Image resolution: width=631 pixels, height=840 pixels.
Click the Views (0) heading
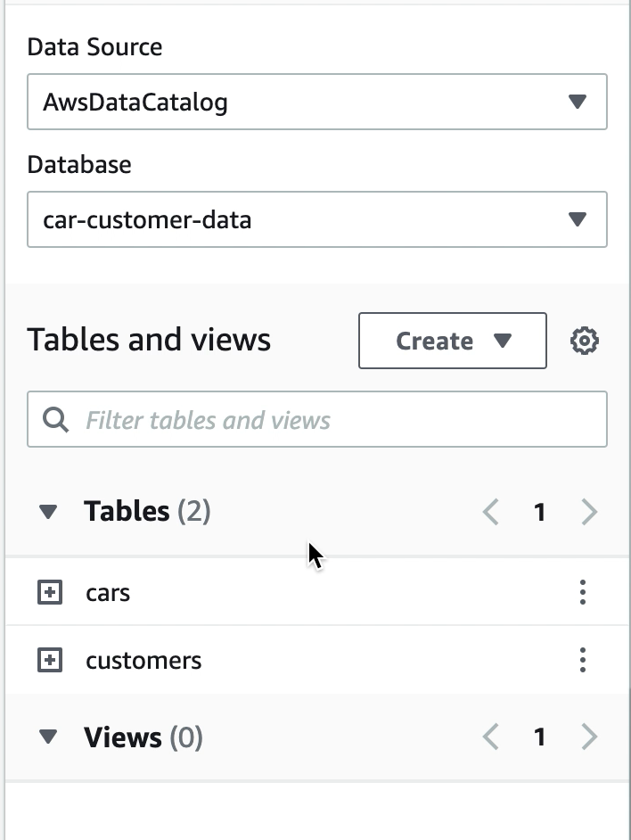[143, 737]
